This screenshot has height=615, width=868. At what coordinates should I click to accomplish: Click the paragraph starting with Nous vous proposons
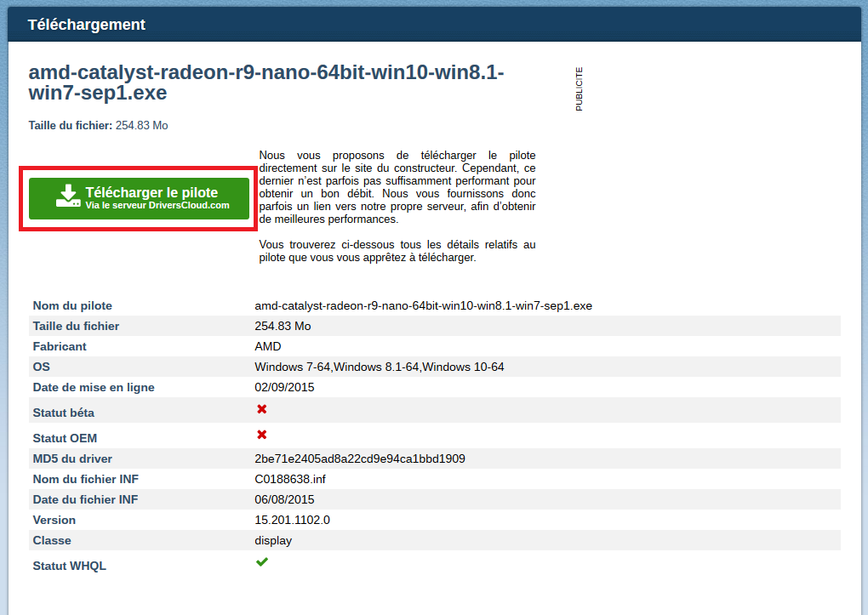coord(397,187)
